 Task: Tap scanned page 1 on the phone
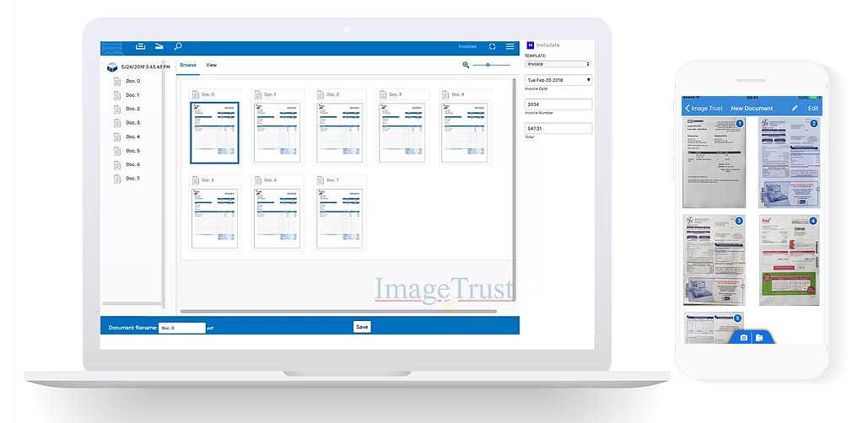(x=714, y=163)
